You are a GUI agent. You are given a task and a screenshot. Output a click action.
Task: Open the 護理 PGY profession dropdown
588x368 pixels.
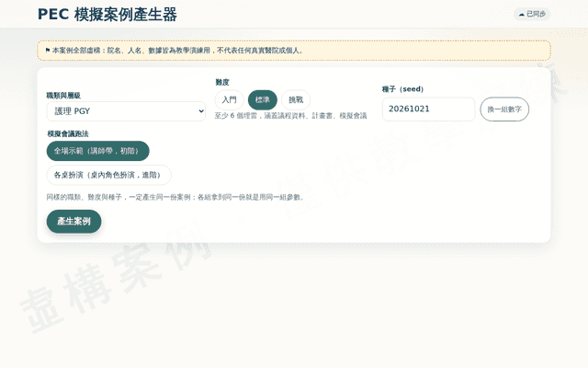tap(126, 111)
